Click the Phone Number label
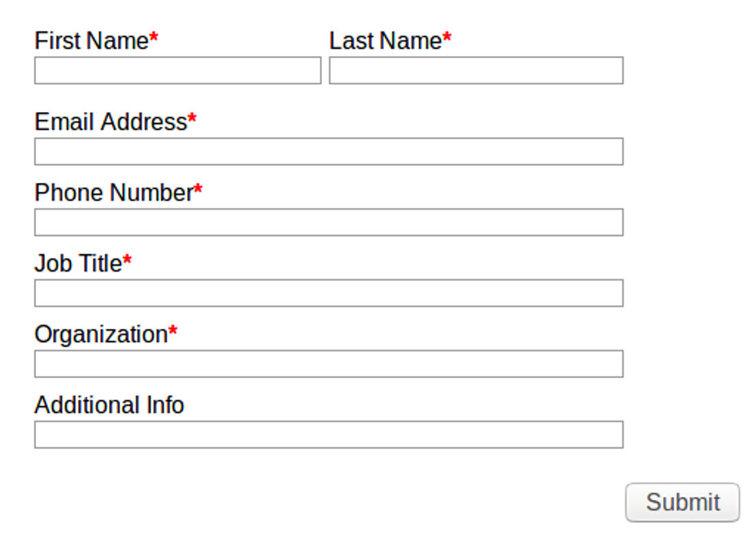 tap(114, 193)
